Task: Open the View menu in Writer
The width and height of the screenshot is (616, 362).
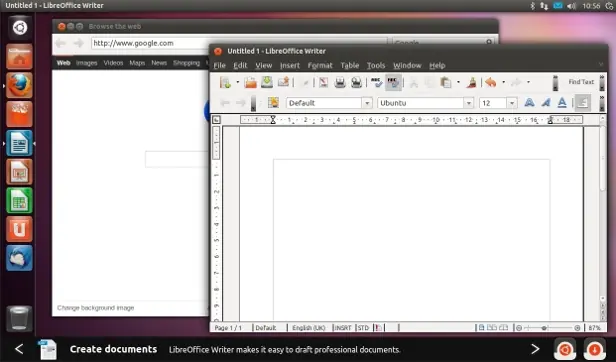Action: click(264, 65)
